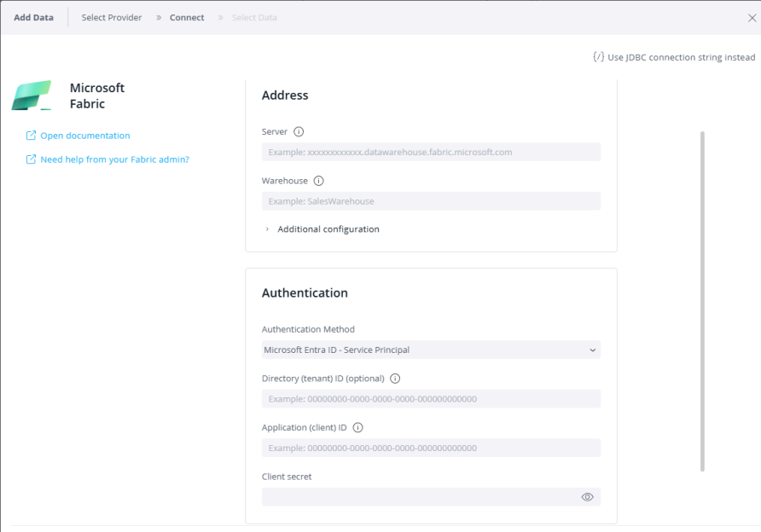Show the Client secret with eye icon
Viewport: 761px width, 532px height.
(x=587, y=497)
